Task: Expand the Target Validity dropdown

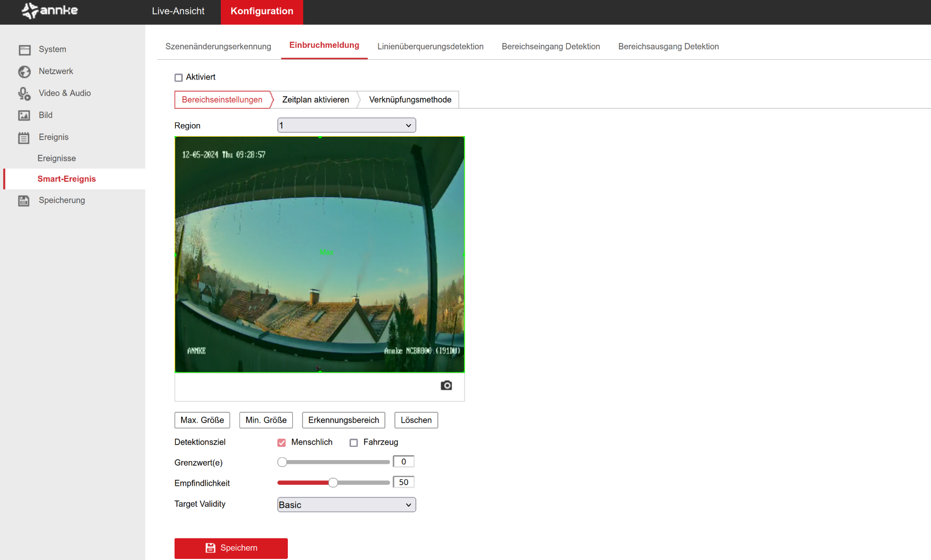Action: point(346,505)
